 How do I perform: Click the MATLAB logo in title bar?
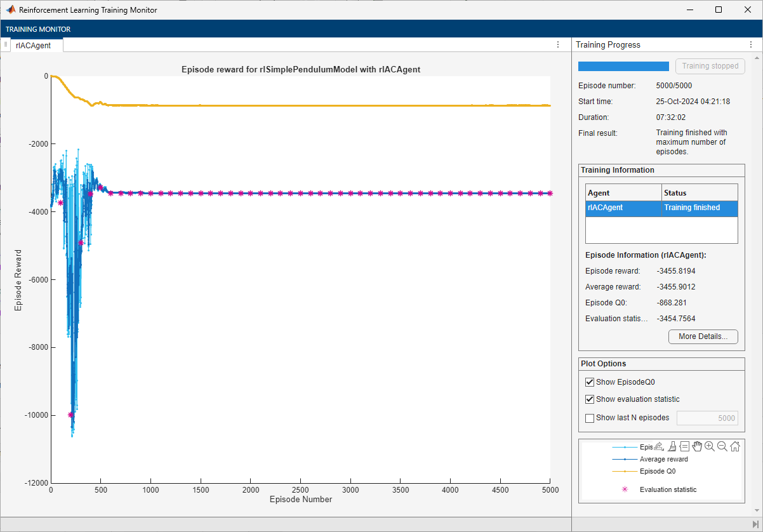pos(11,10)
